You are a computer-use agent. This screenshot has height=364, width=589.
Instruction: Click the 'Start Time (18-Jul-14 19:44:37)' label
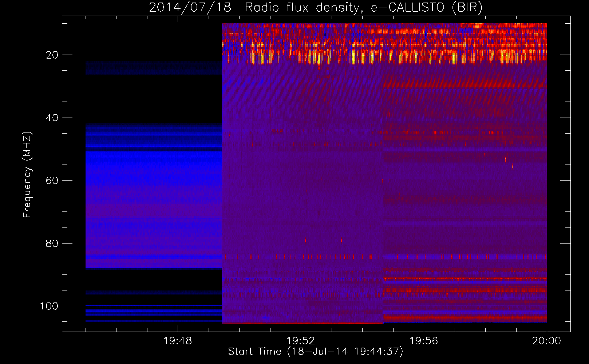(x=316, y=352)
